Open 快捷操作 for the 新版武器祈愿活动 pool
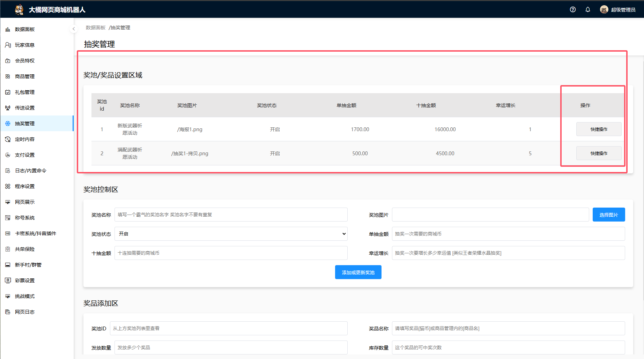The image size is (644, 359). (x=599, y=129)
